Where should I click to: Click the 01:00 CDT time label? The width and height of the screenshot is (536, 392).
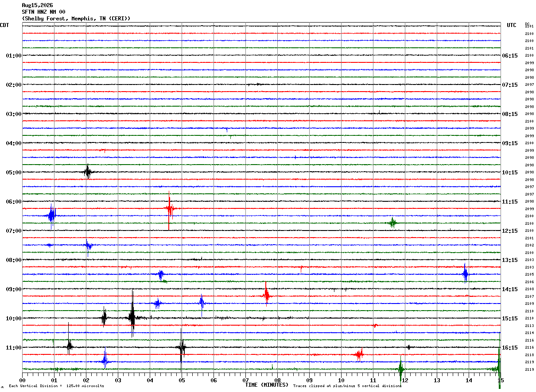[x=14, y=56]
